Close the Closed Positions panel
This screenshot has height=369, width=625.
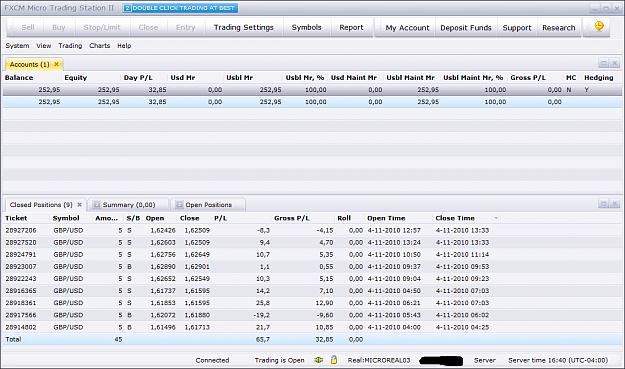point(615,204)
